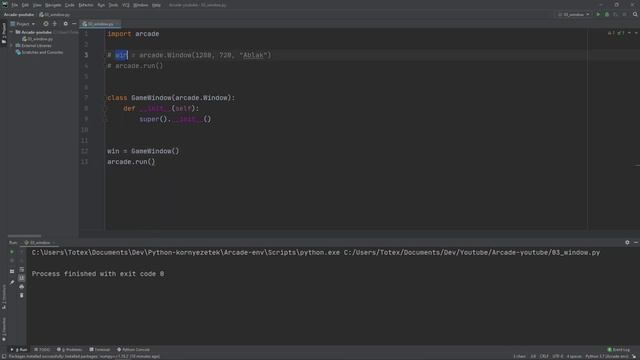Click previous highlighted error arrow in editor
The image size is (640, 360).
pos(629,33)
